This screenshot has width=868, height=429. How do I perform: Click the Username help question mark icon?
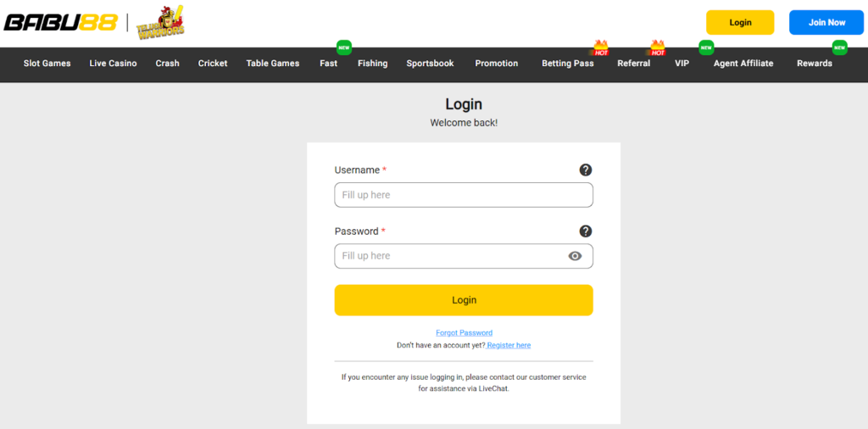coord(585,170)
